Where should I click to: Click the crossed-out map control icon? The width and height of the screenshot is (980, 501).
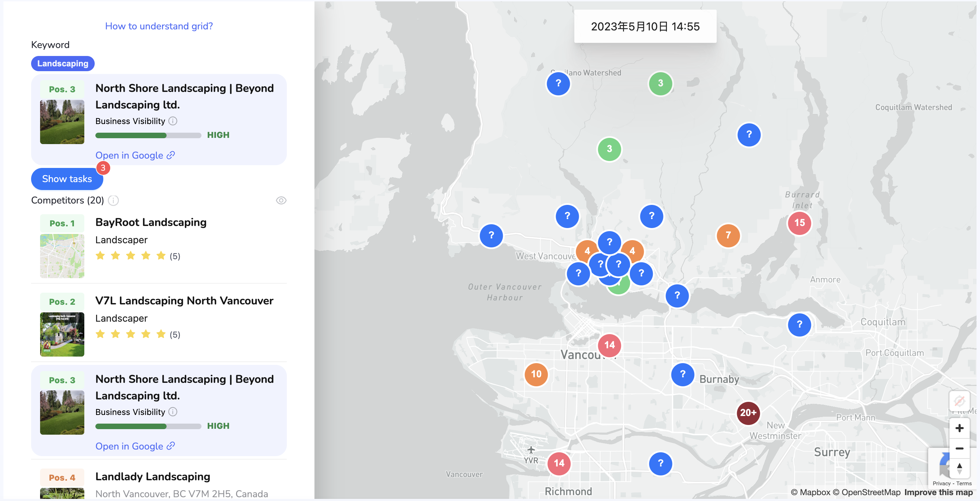point(959,401)
